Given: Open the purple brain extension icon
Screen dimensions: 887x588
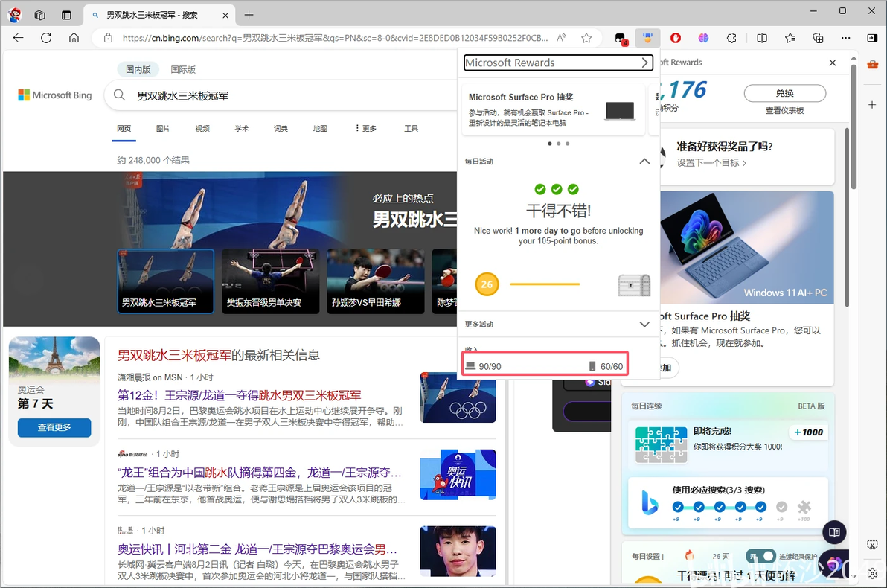Looking at the screenshot, I should (703, 38).
